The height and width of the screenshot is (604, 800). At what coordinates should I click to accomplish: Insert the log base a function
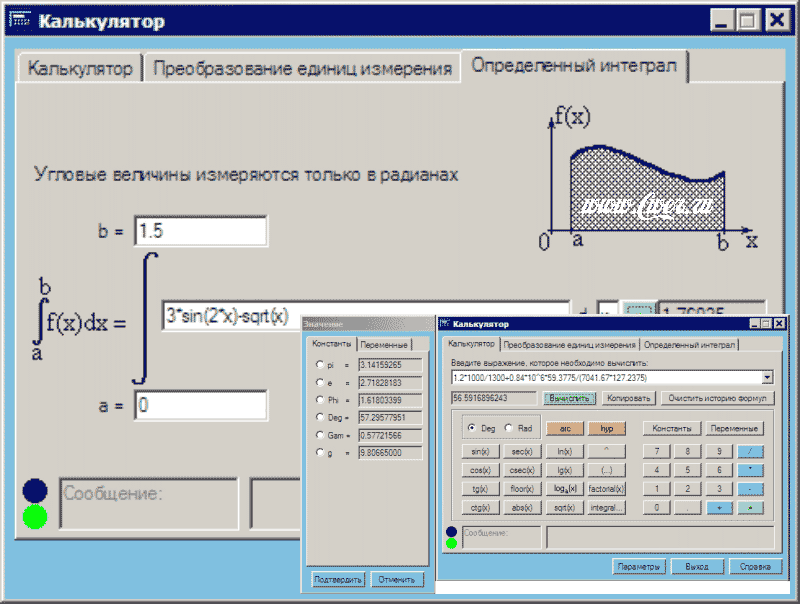[565, 489]
